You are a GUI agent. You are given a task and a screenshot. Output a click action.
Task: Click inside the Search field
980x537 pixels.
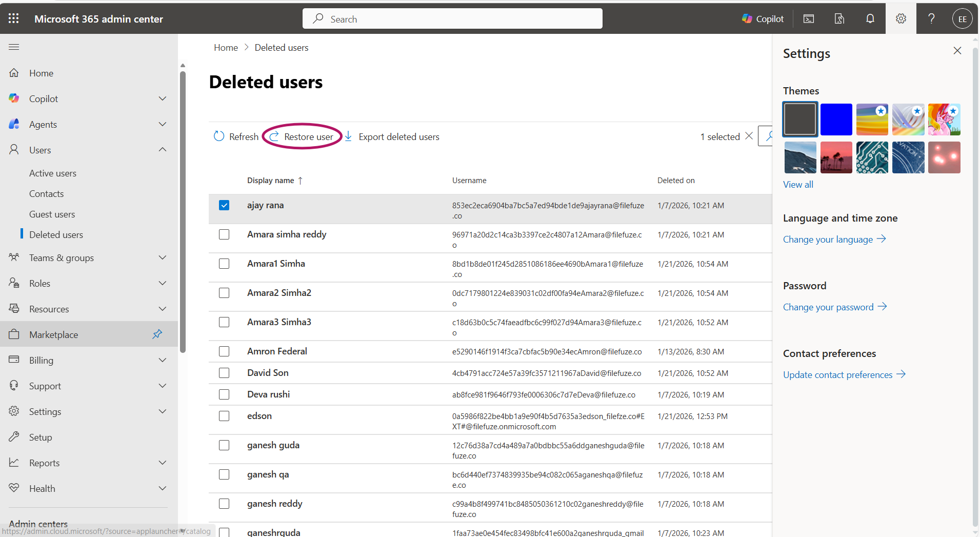[451, 18]
